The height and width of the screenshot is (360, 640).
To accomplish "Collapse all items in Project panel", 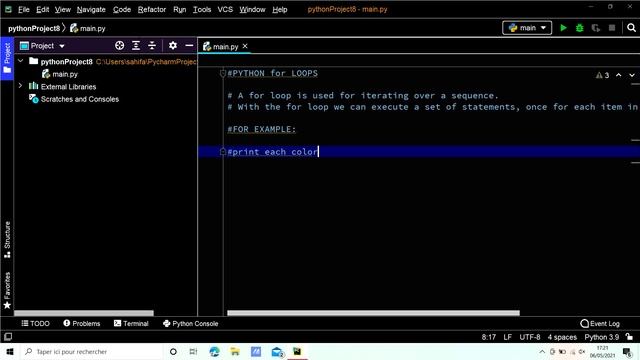I will point(152,45).
